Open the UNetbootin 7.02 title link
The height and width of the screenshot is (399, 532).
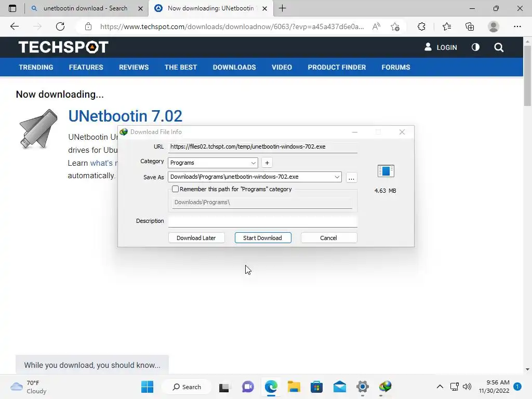tap(125, 116)
